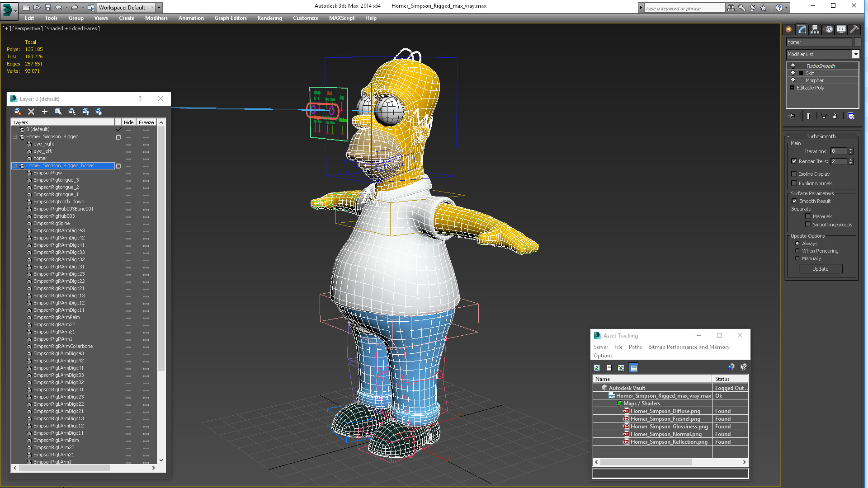This screenshot has height=488, width=868.
Task: Open the Utilities hammer panel tab
Action: point(854,29)
